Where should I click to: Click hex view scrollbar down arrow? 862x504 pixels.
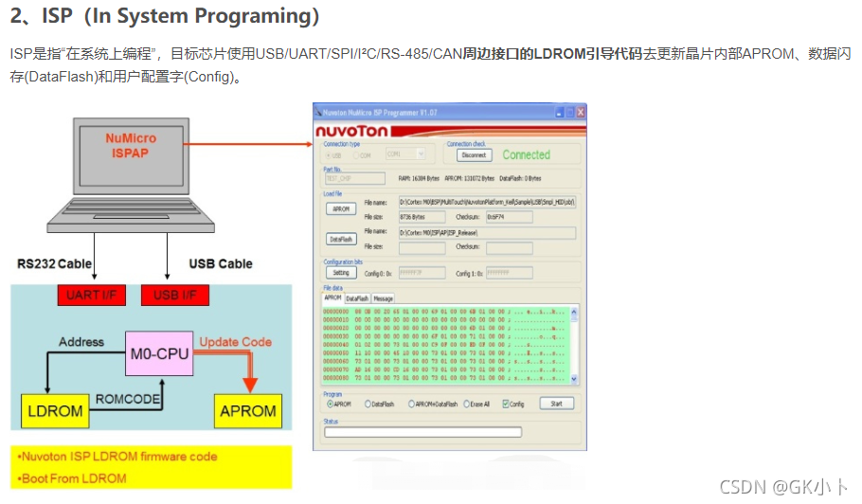click(x=574, y=379)
